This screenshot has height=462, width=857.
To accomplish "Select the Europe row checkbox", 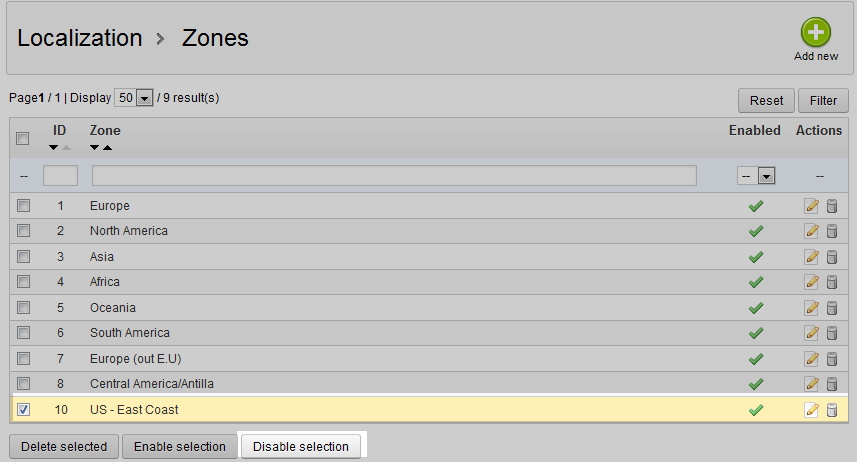I will 23,206.
